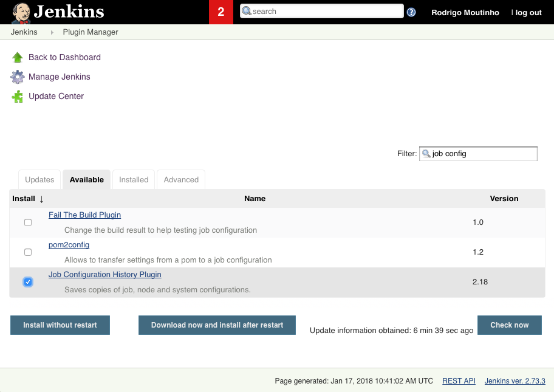Open the Job Configuration History Plugin link
The height and width of the screenshot is (392, 554).
click(x=104, y=275)
